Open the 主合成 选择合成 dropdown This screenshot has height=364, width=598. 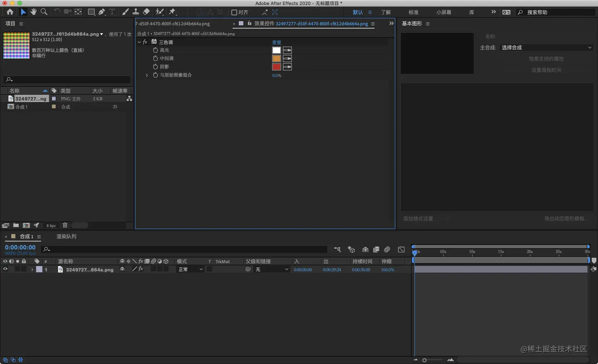pyautogui.click(x=546, y=48)
